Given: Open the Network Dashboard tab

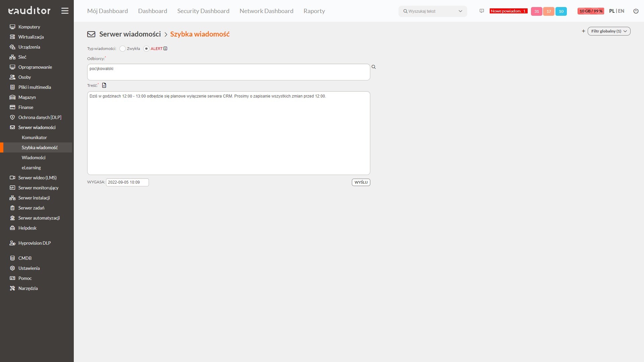Looking at the screenshot, I should (266, 11).
